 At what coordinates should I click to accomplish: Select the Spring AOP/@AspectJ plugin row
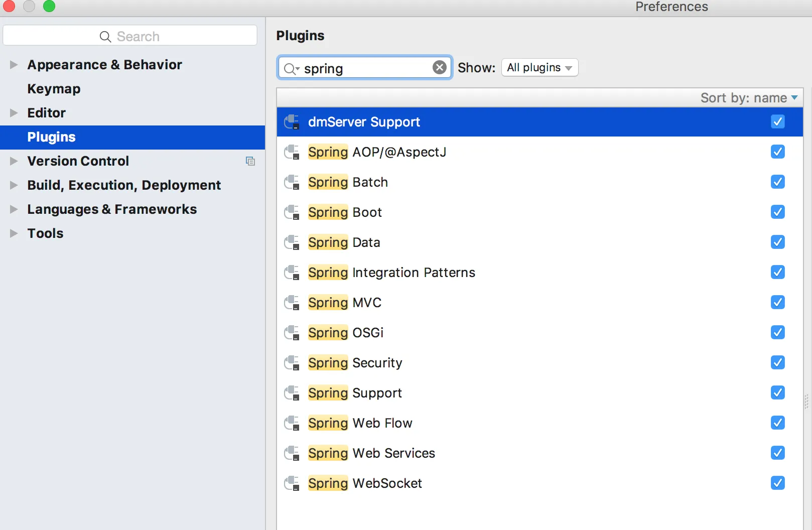pos(539,152)
